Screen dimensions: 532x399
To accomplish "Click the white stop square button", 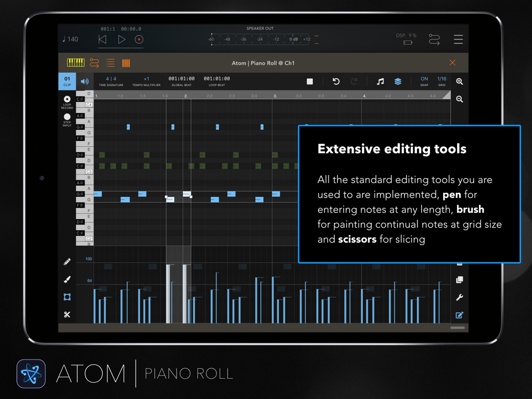I will pos(310,81).
